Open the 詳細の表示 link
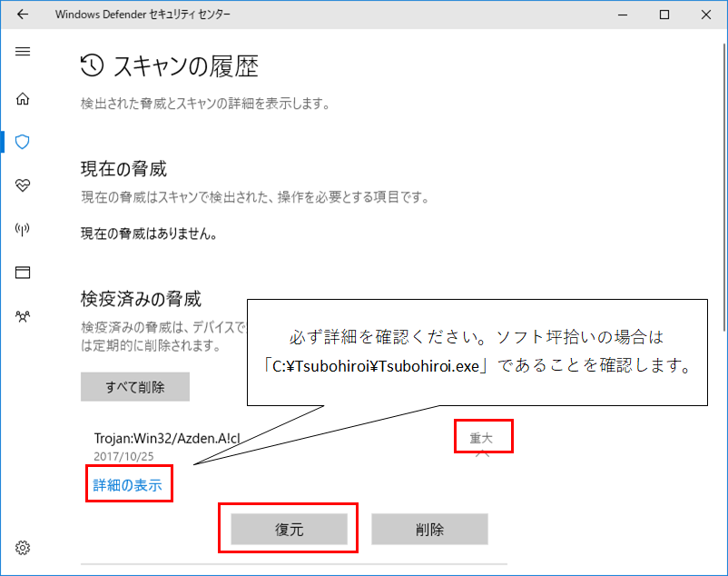The width and height of the screenshot is (728, 576). [128, 485]
